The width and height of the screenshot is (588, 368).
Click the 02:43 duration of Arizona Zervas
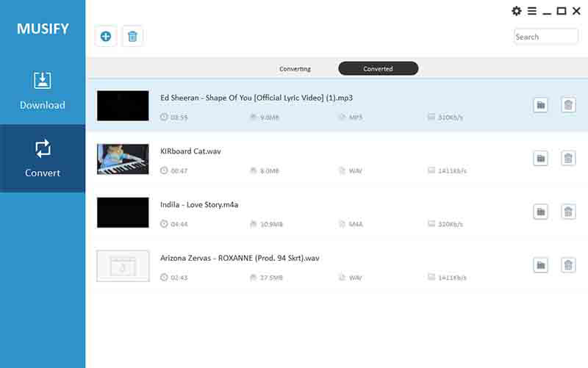pyautogui.click(x=179, y=278)
